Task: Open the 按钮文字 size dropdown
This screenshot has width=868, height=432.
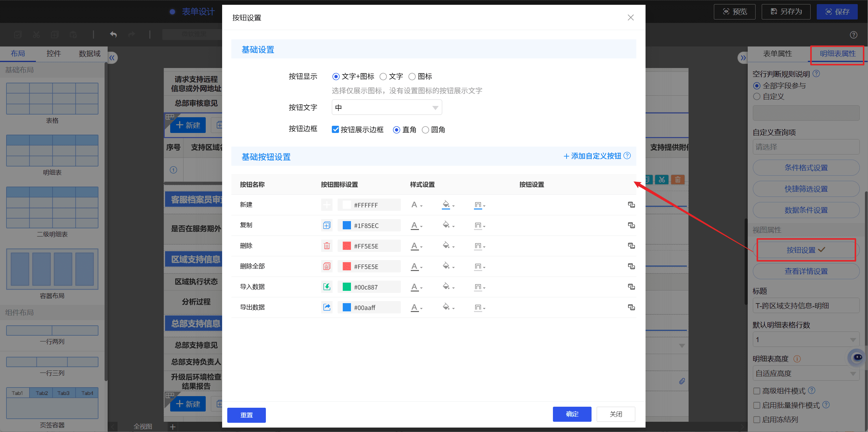Action: click(387, 108)
